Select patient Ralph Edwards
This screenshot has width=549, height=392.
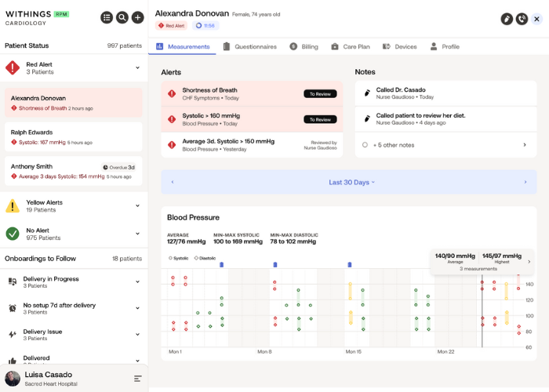point(74,136)
